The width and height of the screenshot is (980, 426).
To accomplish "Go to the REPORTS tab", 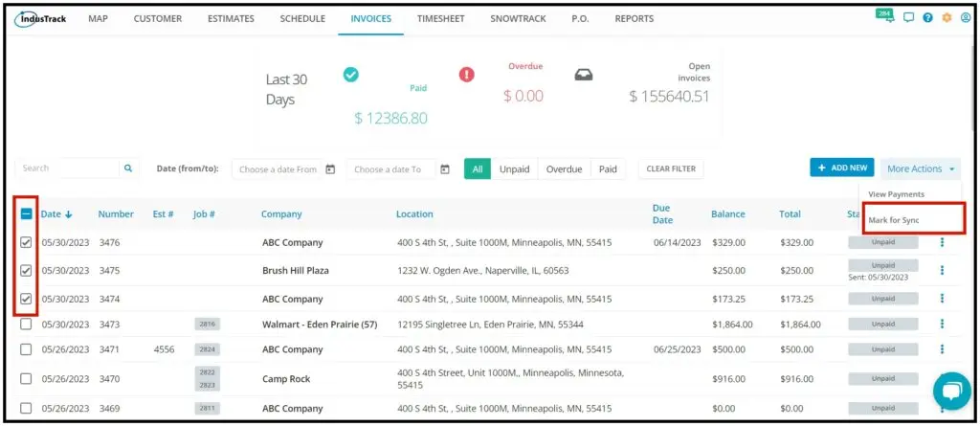I will point(635,19).
